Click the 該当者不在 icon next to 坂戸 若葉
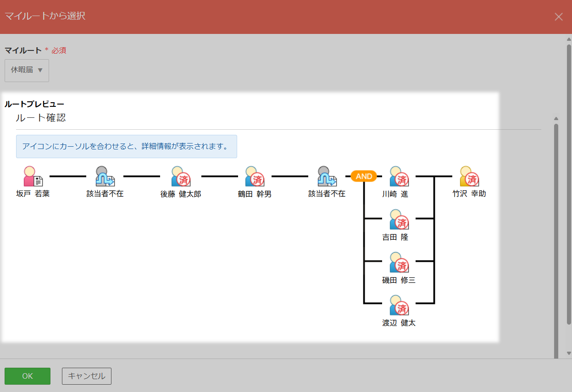The width and height of the screenshot is (572, 392). pyautogui.click(x=105, y=177)
